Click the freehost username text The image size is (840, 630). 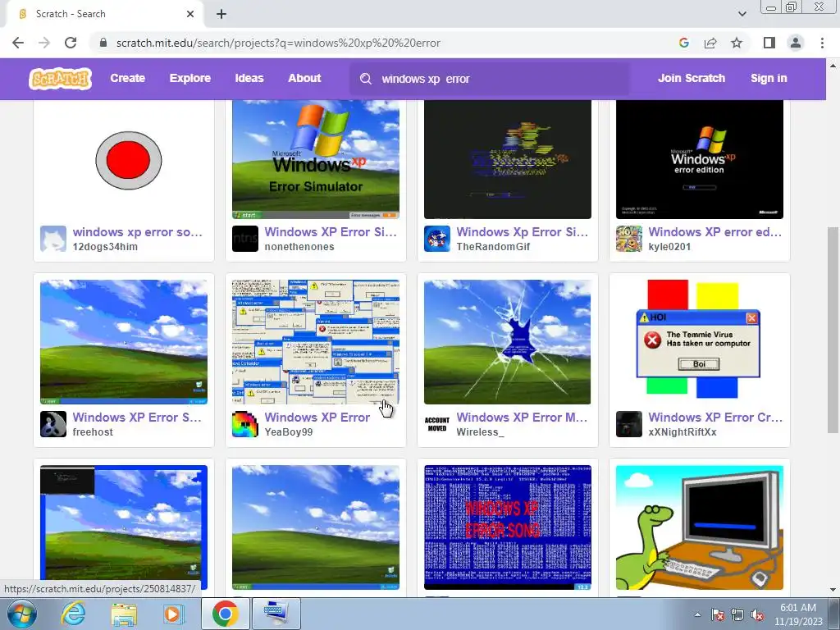[93, 431]
